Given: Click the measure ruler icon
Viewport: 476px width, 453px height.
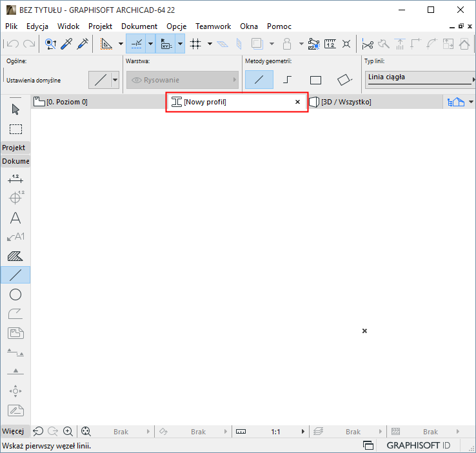Looking at the screenshot, I should tap(330, 44).
